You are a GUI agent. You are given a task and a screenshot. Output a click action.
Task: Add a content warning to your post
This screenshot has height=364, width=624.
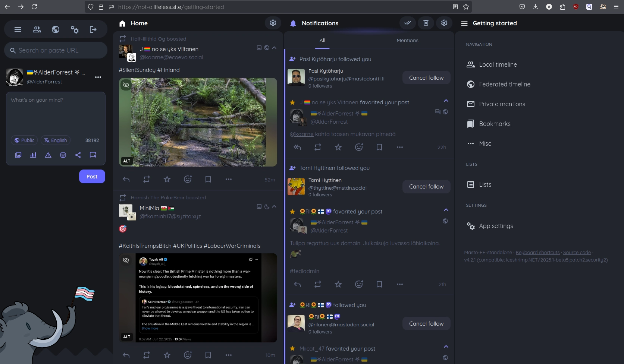[48, 155]
